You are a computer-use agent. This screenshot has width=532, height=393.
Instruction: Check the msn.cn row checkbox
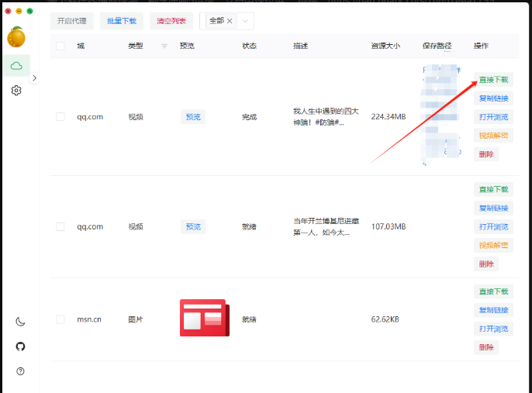(60, 319)
